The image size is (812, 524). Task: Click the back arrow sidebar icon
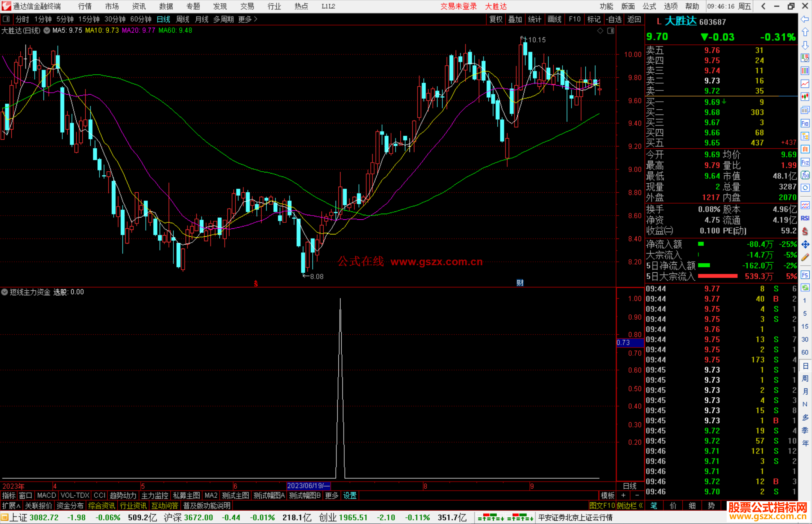[x=805, y=19]
